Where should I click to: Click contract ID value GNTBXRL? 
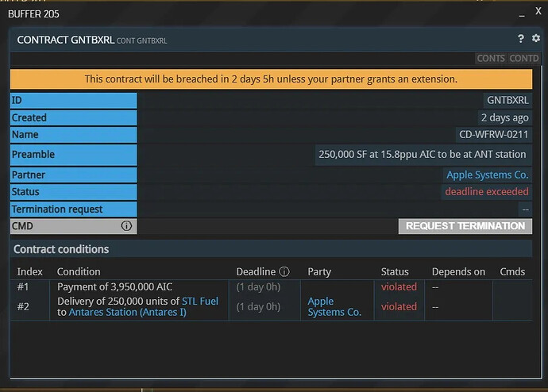click(x=507, y=100)
